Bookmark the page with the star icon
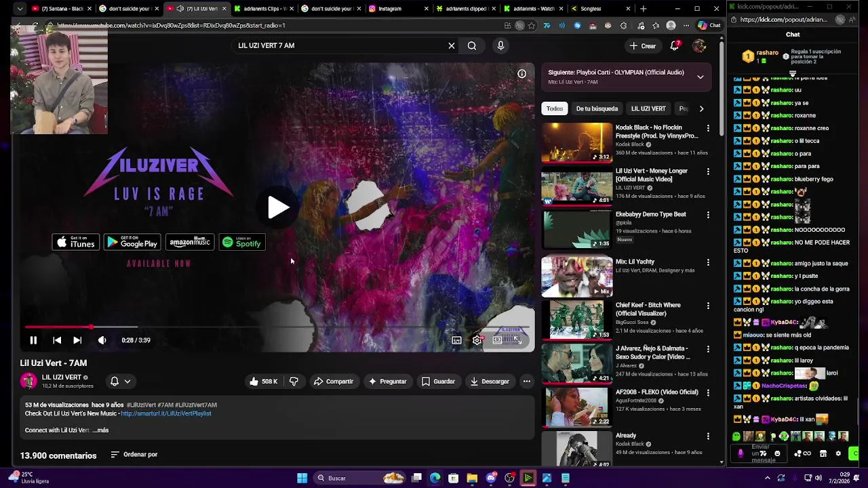 coord(531,26)
